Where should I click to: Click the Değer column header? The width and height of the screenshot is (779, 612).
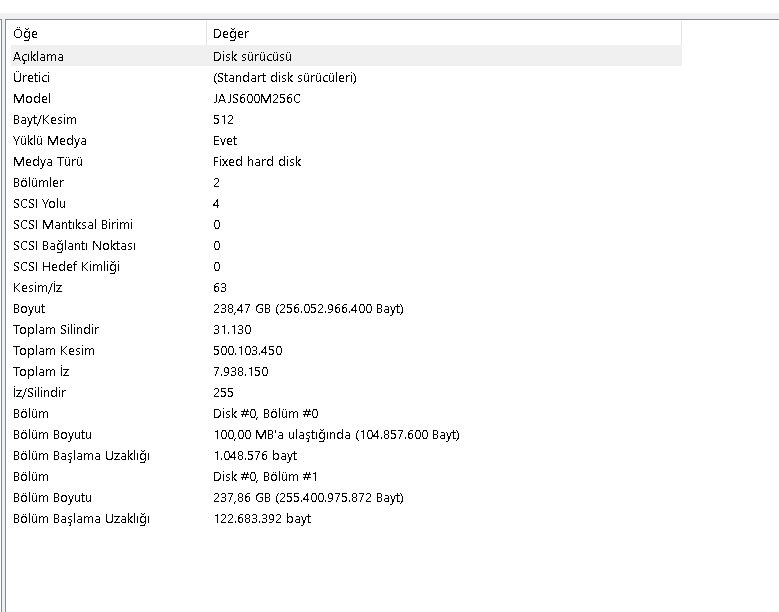pyautogui.click(x=444, y=33)
